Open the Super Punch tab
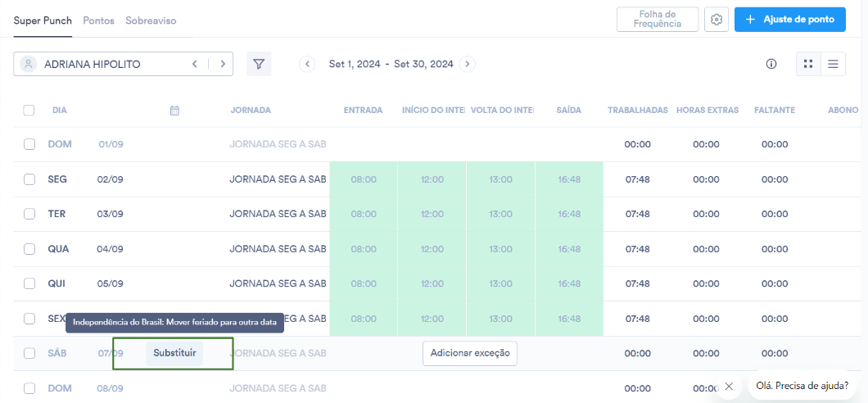Viewport: 868px width, 403px height. [x=43, y=20]
